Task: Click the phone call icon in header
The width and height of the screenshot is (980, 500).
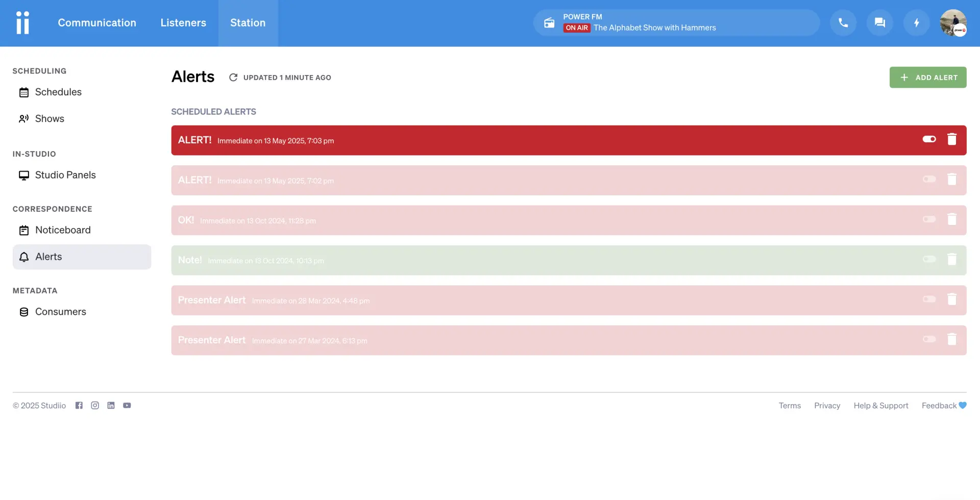Action: pyautogui.click(x=843, y=23)
